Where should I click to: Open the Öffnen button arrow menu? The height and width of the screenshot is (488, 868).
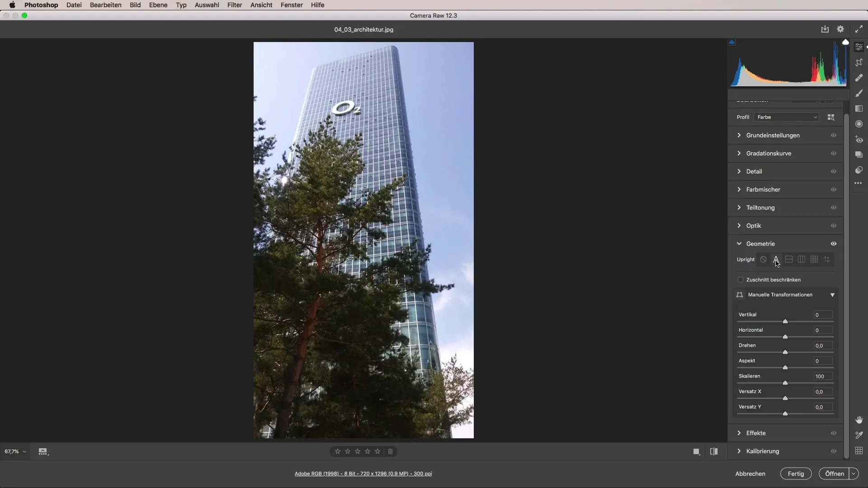coord(854,474)
